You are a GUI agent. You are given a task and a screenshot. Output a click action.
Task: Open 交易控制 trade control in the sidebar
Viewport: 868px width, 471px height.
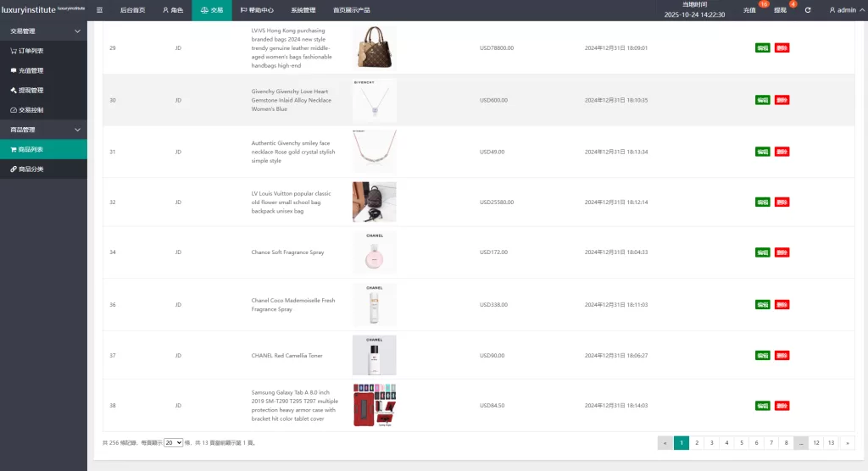tap(31, 110)
